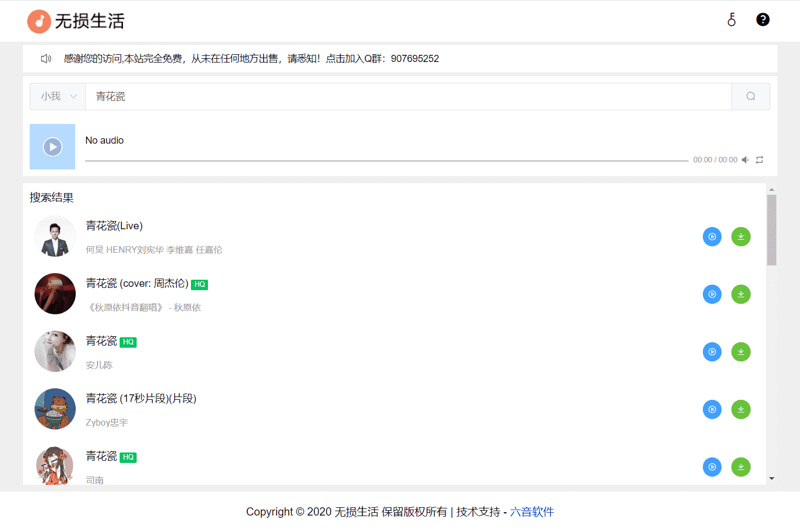Select the title 青花瓷 (17秒片段)(片段)
800x532 pixels.
point(141,399)
